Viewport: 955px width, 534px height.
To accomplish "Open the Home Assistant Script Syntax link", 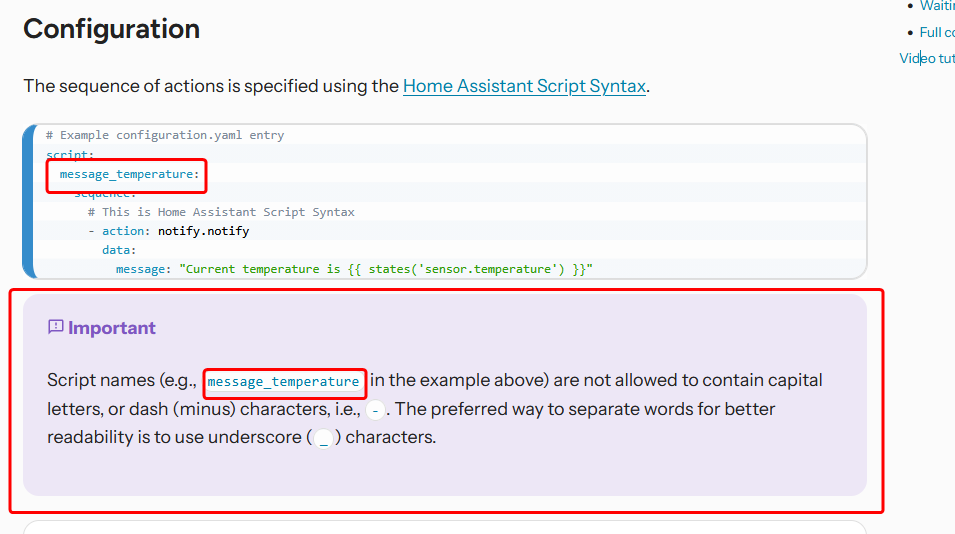I will [524, 86].
